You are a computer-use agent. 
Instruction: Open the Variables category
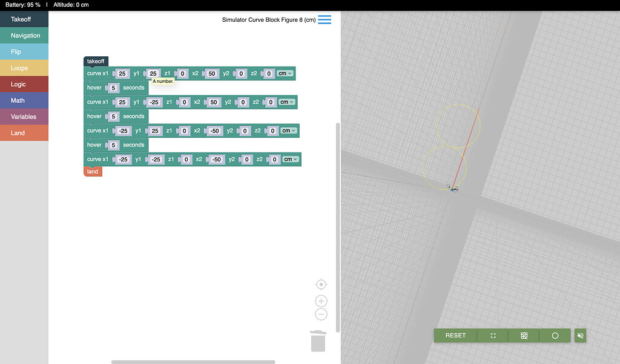tap(24, 116)
